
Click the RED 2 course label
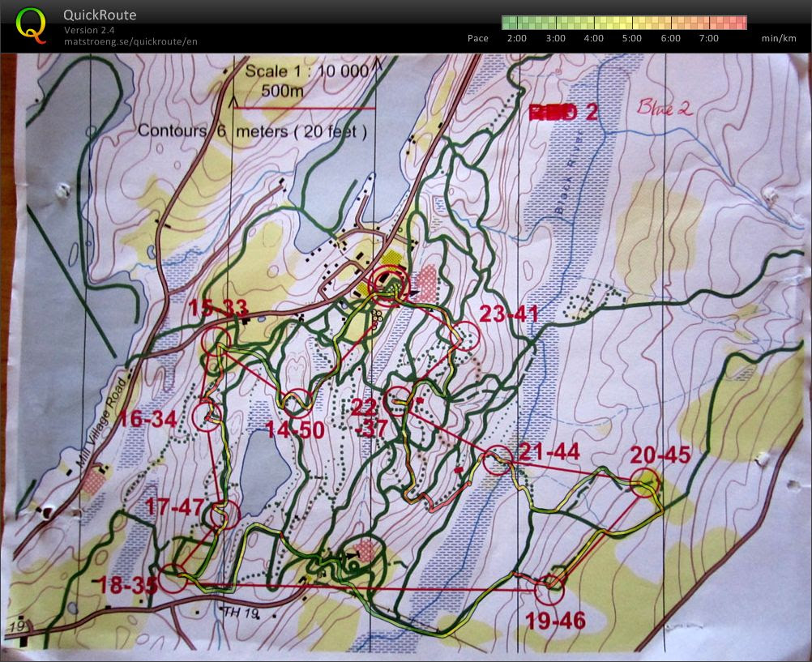(x=563, y=112)
